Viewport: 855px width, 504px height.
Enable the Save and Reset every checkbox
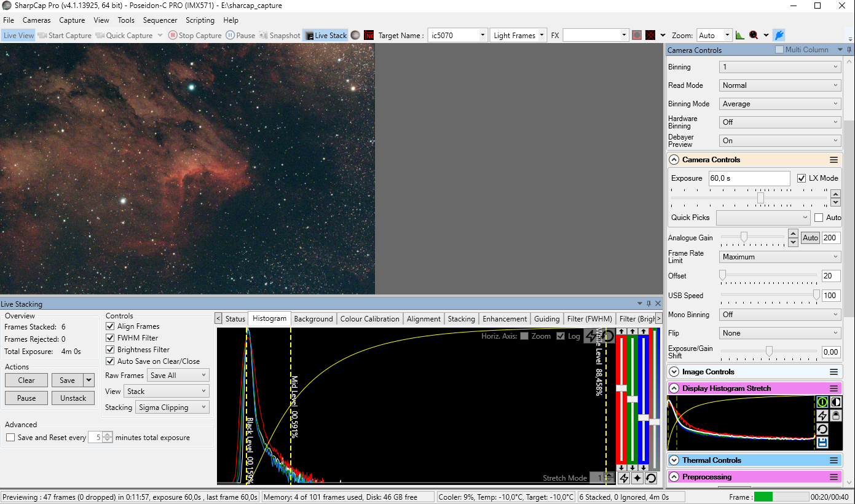coord(10,438)
